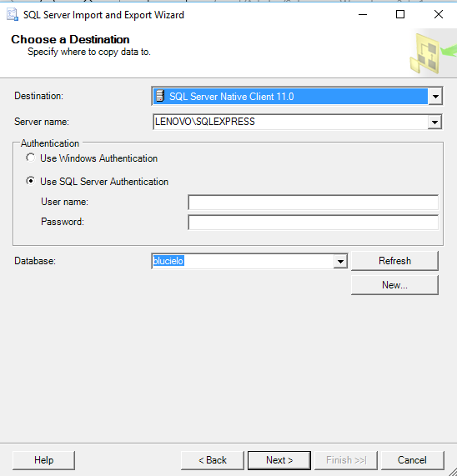Click the wizard icon in title bar
Viewport: 457px width, 476px height.
coord(13,15)
